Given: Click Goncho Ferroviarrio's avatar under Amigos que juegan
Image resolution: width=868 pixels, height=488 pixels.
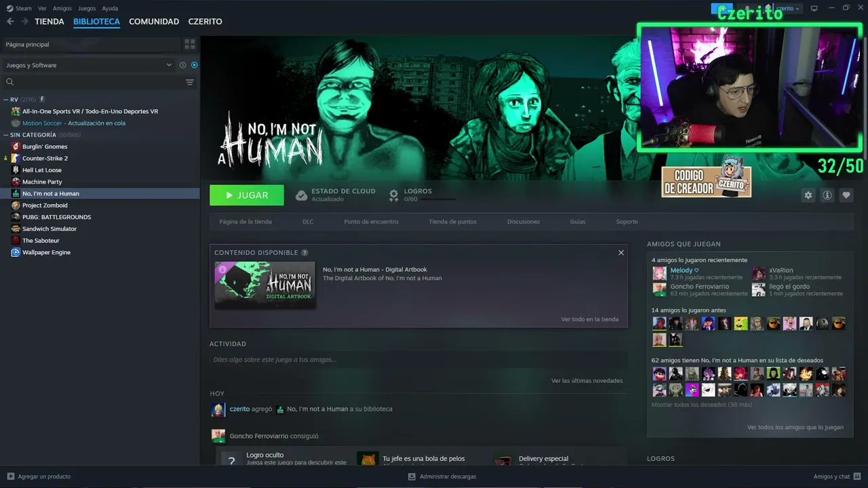Looking at the screenshot, I should pyautogui.click(x=659, y=289).
